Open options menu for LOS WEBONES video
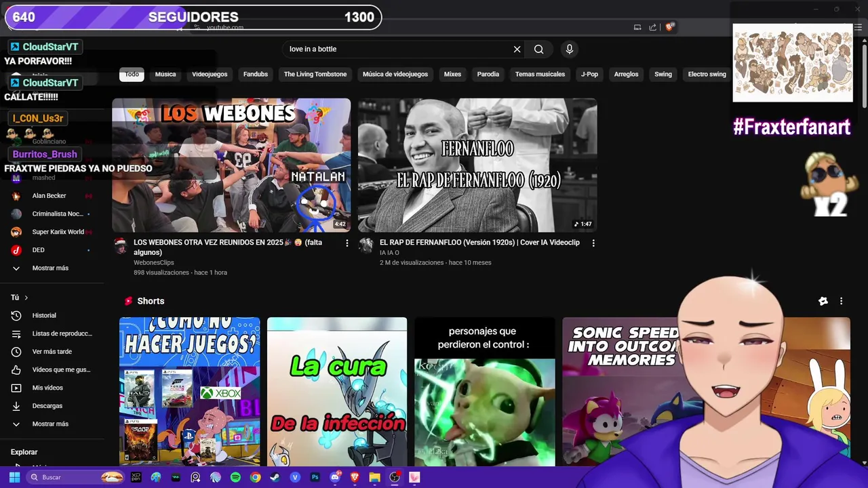This screenshot has width=868, height=488. pyautogui.click(x=347, y=243)
